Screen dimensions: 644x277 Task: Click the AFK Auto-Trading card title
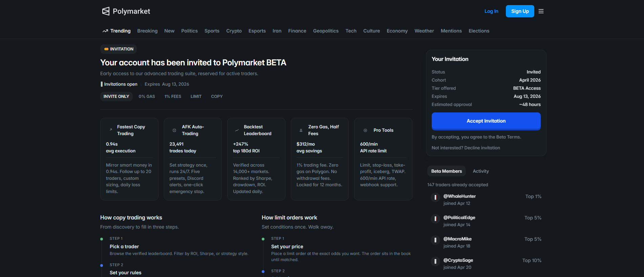click(193, 130)
